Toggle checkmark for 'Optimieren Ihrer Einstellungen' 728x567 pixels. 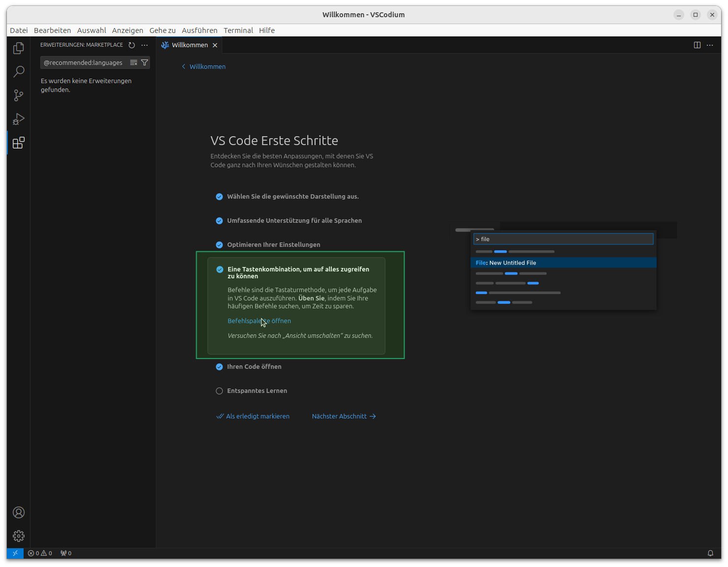click(219, 245)
